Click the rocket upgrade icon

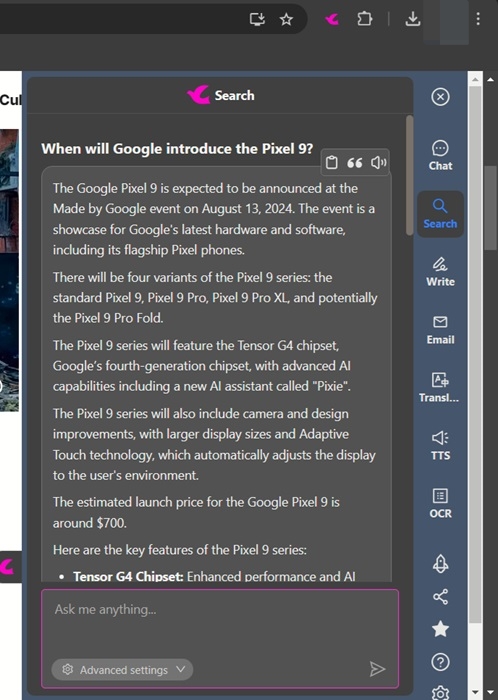click(x=440, y=564)
